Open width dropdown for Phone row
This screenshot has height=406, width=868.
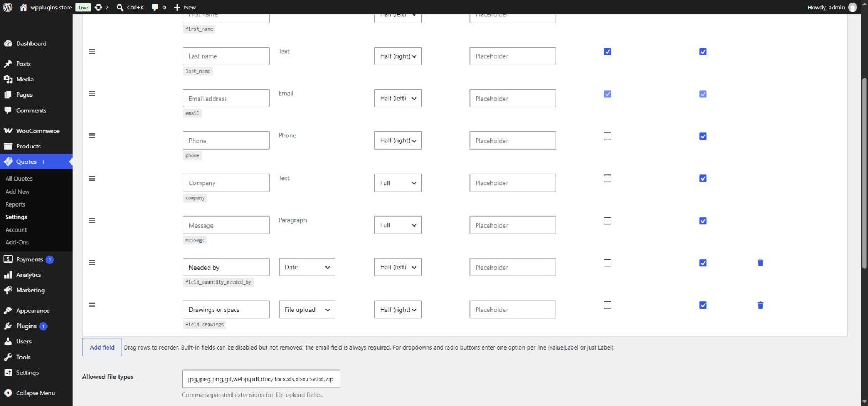398,141
